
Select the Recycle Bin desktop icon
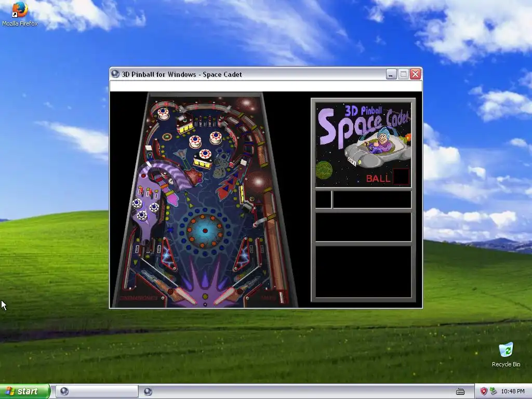pos(506,354)
